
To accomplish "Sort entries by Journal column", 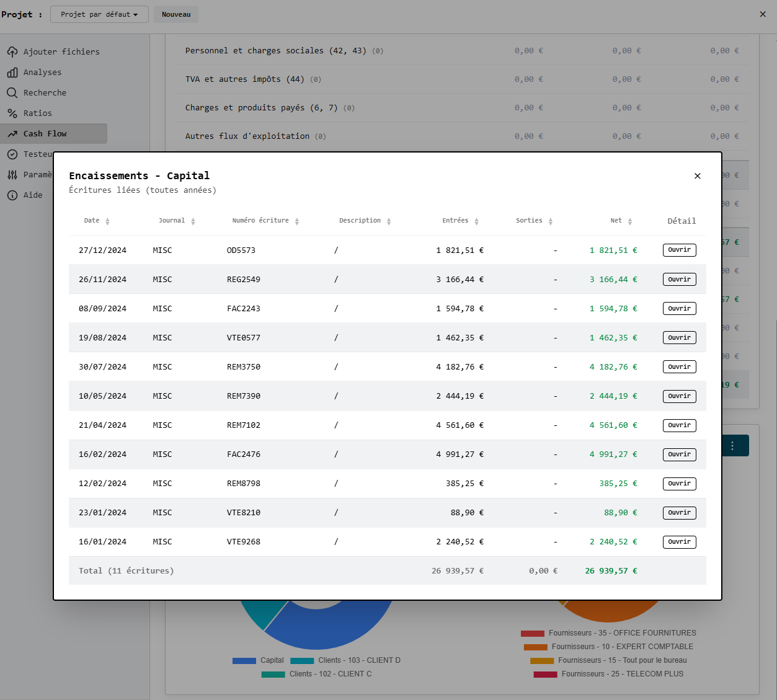I will [x=193, y=221].
